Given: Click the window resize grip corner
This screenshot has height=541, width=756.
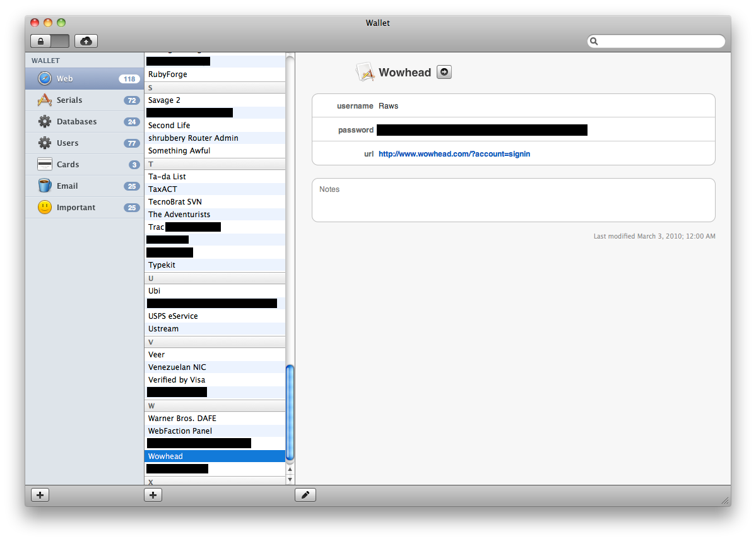Looking at the screenshot, I should pos(725,501).
